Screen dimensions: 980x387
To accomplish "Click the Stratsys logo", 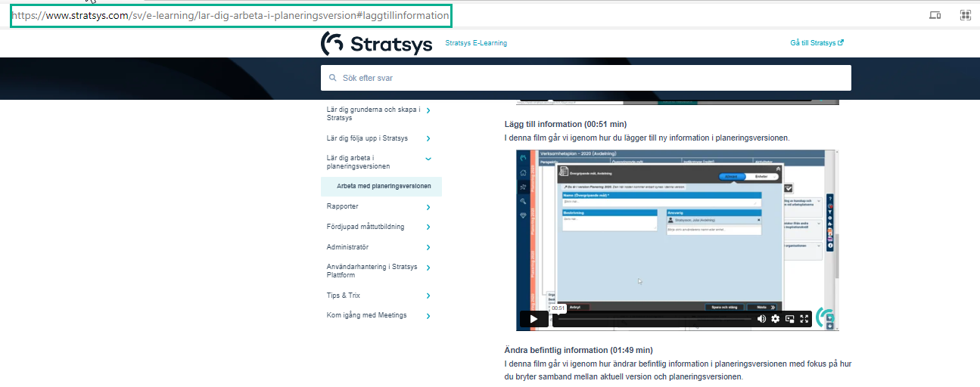I will coord(377,44).
